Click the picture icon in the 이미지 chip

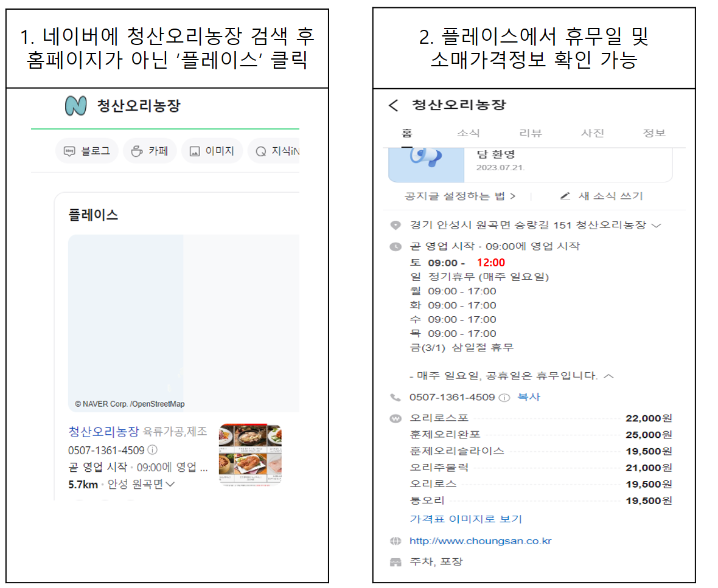pos(195,151)
